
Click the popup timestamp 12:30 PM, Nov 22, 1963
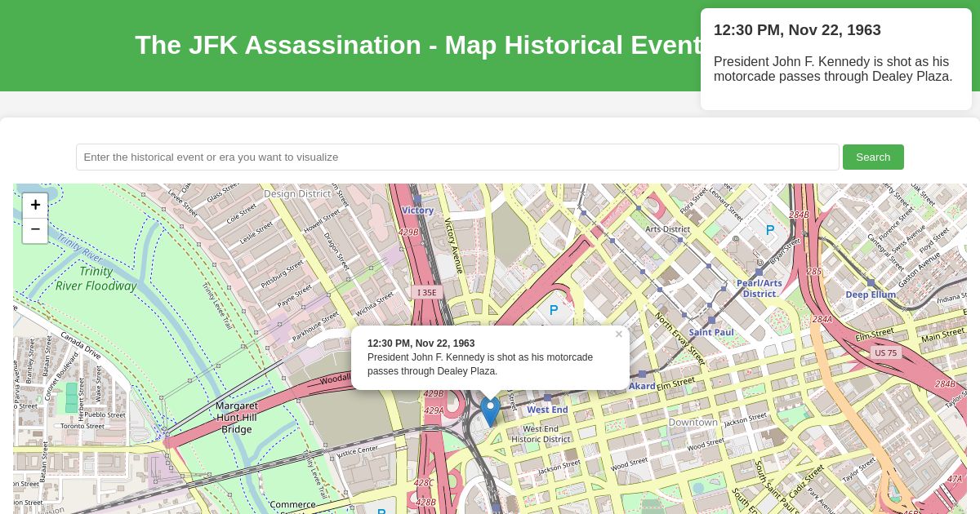(x=421, y=343)
